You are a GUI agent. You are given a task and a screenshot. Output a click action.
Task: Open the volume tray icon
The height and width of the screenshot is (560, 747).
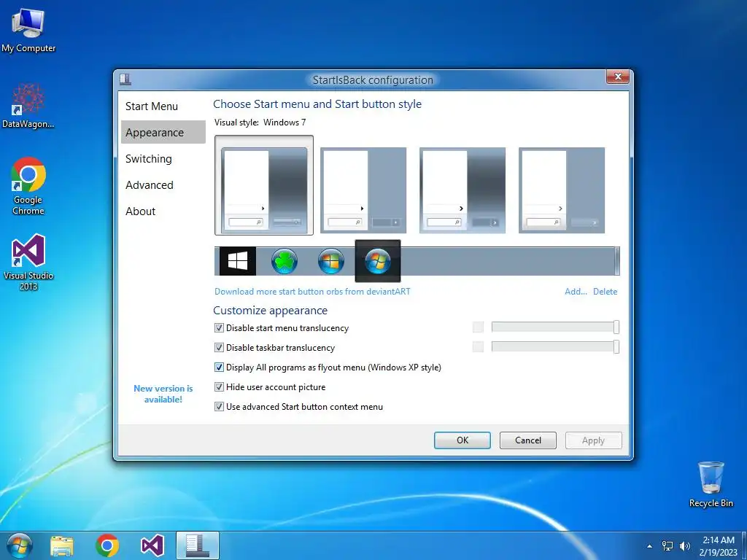[684, 546]
